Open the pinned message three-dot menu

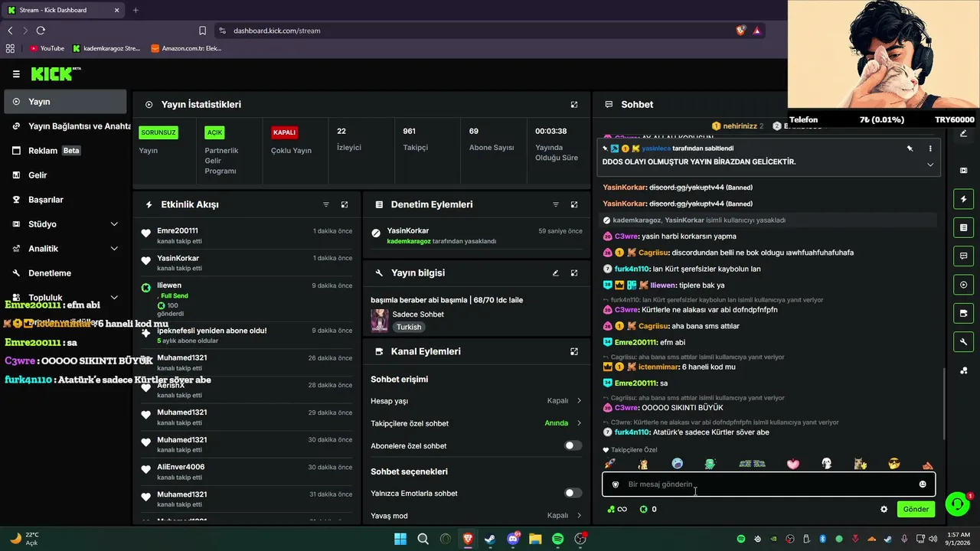(x=930, y=148)
